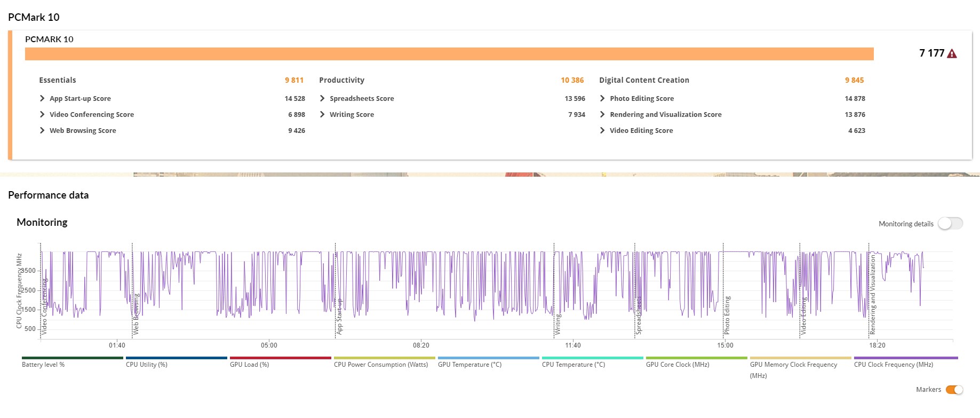Click the Productivity score 10 386
The width and height of the screenshot is (980, 418).
572,80
